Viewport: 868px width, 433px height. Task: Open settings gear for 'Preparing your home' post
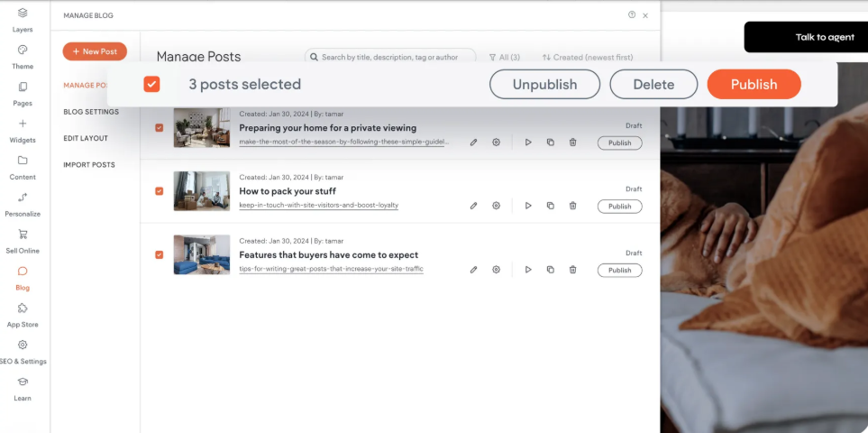pos(496,143)
